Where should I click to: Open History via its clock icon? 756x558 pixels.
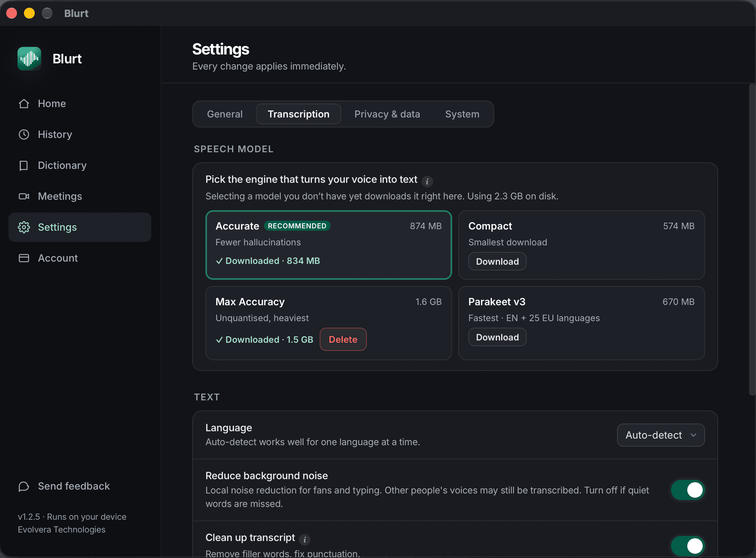pos(24,134)
